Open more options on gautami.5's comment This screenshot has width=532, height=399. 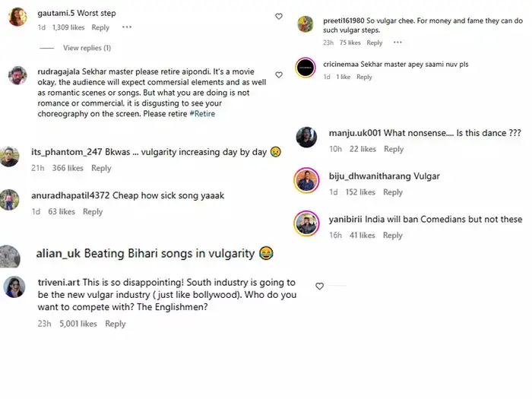click(127, 27)
